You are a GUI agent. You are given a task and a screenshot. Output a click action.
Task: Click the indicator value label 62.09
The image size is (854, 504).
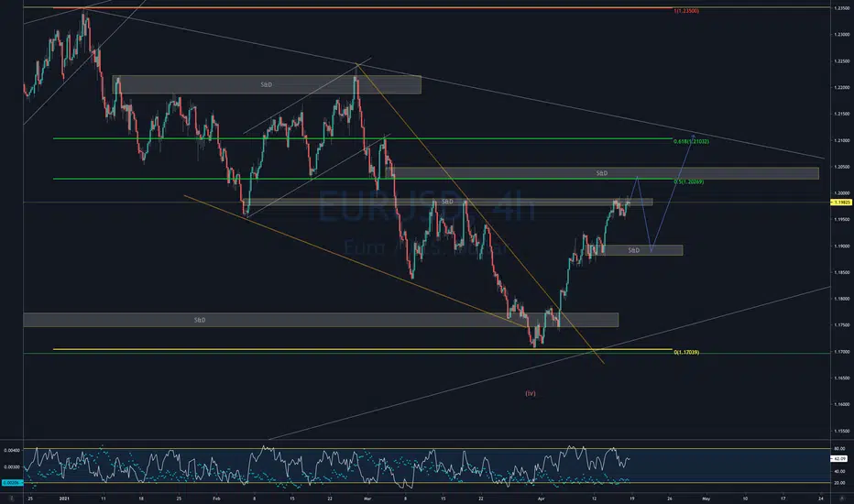[840, 459]
